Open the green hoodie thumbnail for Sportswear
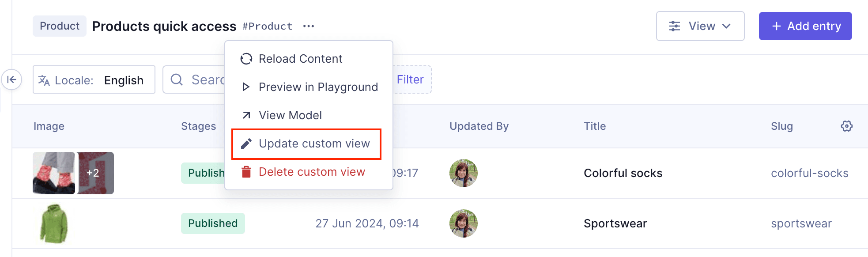 (x=54, y=223)
